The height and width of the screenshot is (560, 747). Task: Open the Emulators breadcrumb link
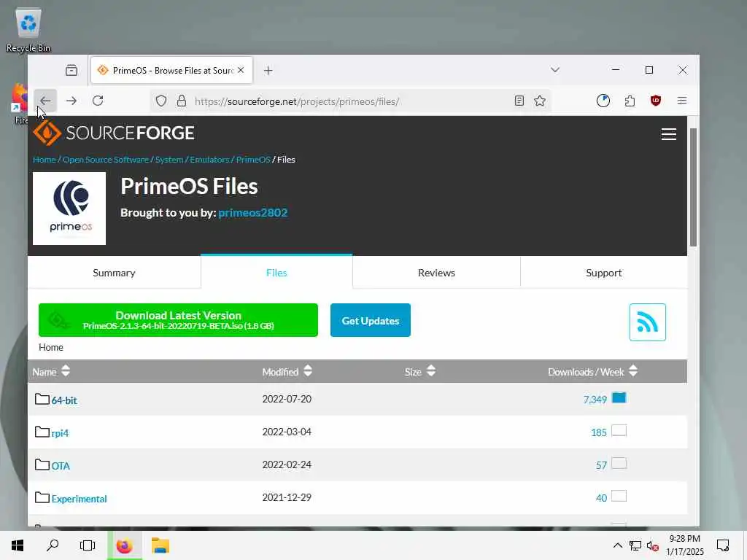209,160
